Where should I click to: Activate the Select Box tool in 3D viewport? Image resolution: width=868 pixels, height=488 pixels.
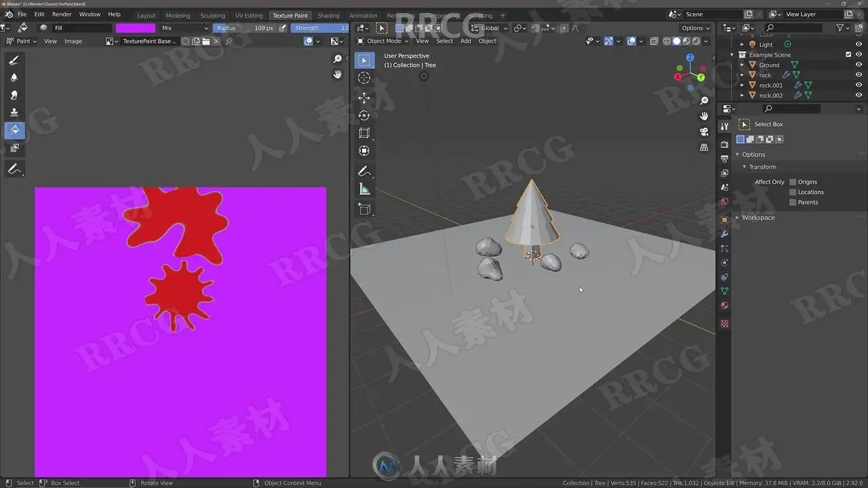(x=364, y=60)
